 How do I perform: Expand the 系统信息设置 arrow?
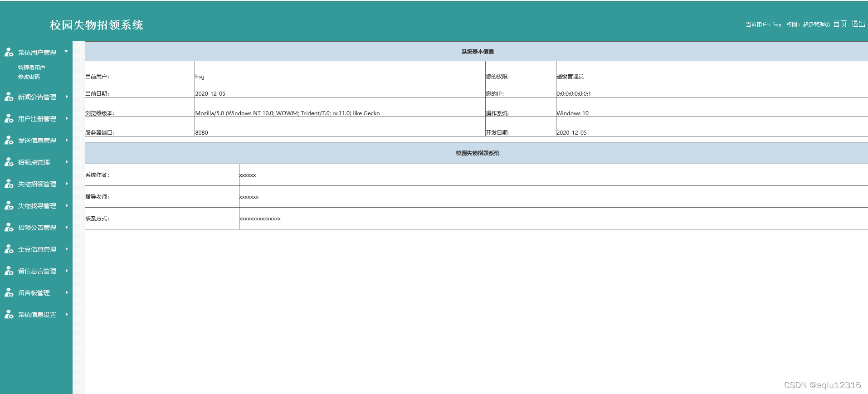pos(67,314)
